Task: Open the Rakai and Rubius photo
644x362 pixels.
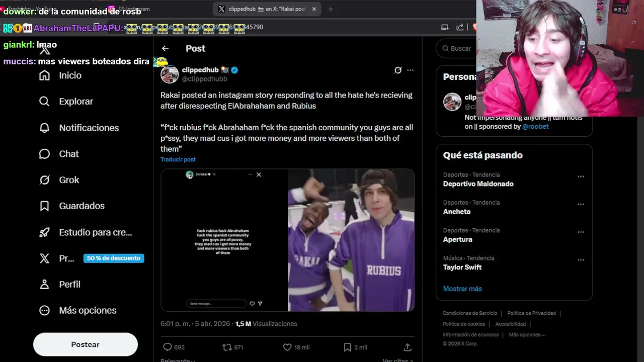Action: (x=351, y=240)
